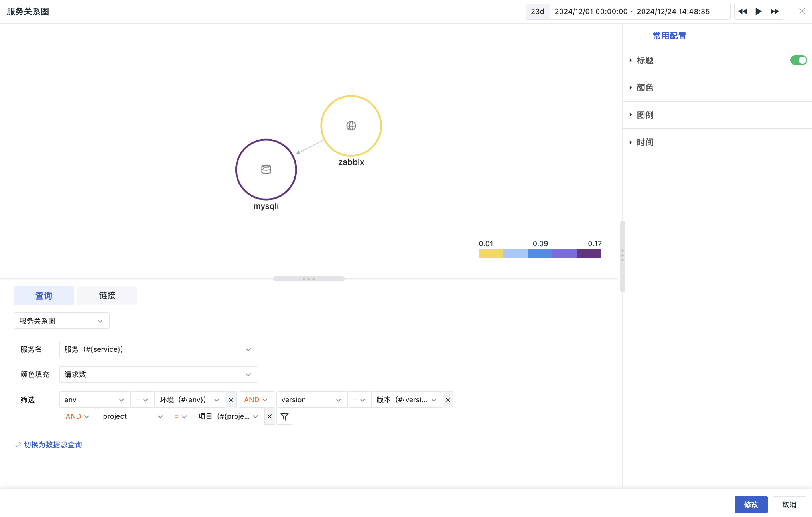The width and height of the screenshot is (812, 517).
Task: Click the 0.17 legend value
Action: [595, 244]
